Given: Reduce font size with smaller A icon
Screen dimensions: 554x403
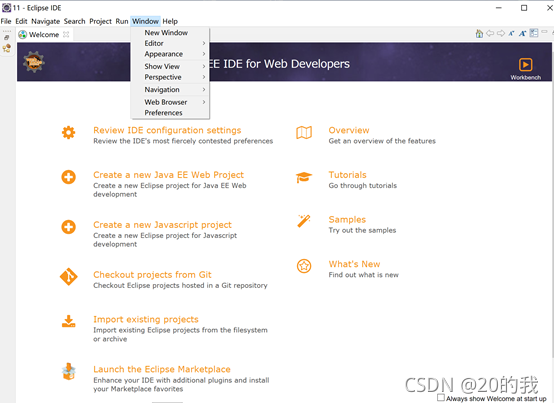Looking at the screenshot, I should 511,34.
